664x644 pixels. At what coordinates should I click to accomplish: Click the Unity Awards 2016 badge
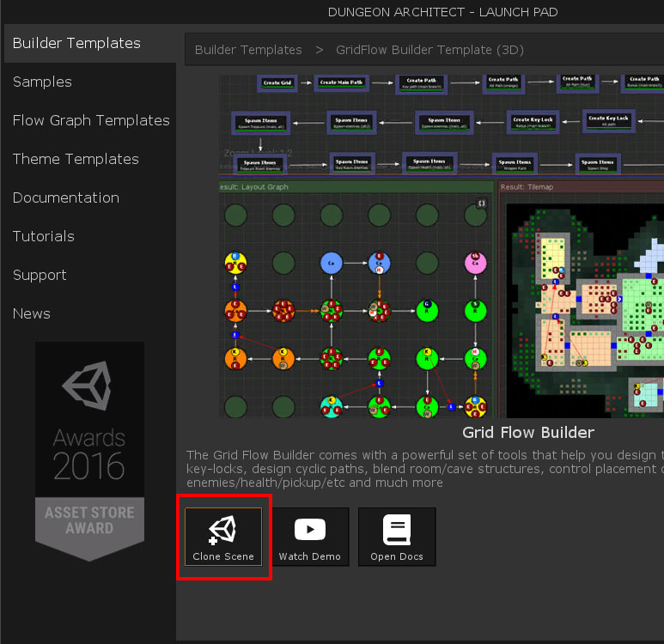tap(90, 452)
